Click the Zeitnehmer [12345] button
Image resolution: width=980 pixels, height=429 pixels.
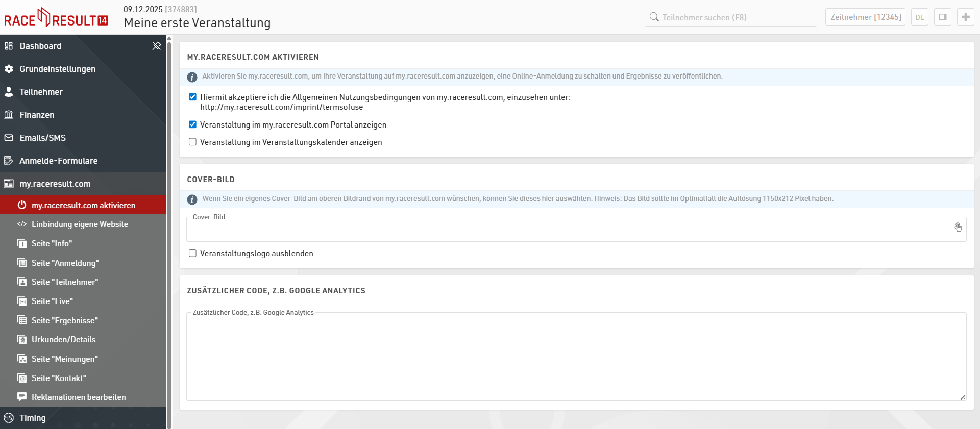(x=865, y=17)
